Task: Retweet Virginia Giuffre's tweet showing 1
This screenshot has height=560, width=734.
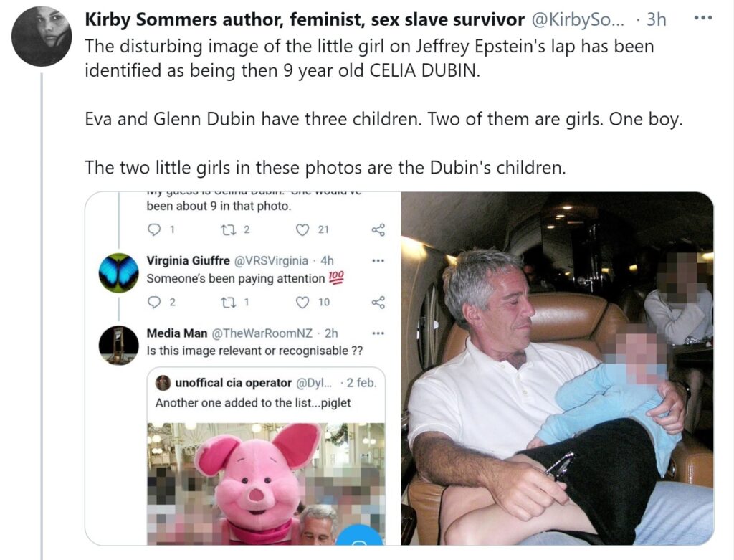Action: (x=229, y=303)
